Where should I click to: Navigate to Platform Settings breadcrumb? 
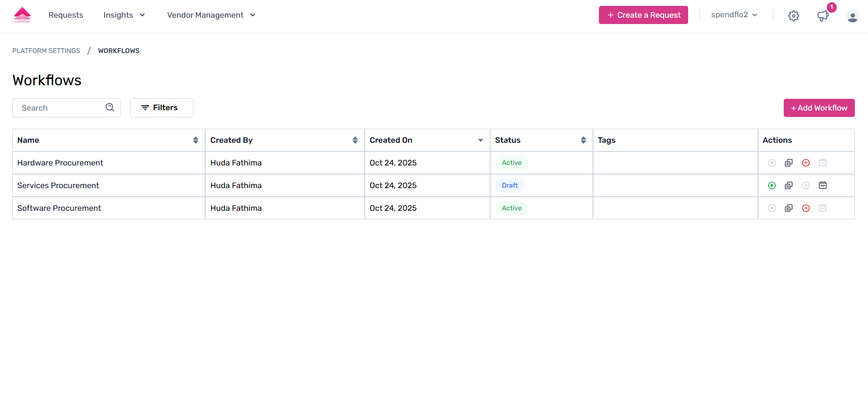click(x=46, y=51)
